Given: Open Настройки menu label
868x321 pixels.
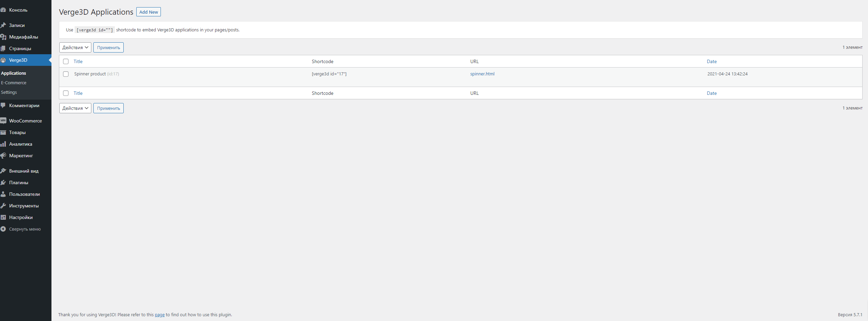Looking at the screenshot, I should (x=21, y=217).
